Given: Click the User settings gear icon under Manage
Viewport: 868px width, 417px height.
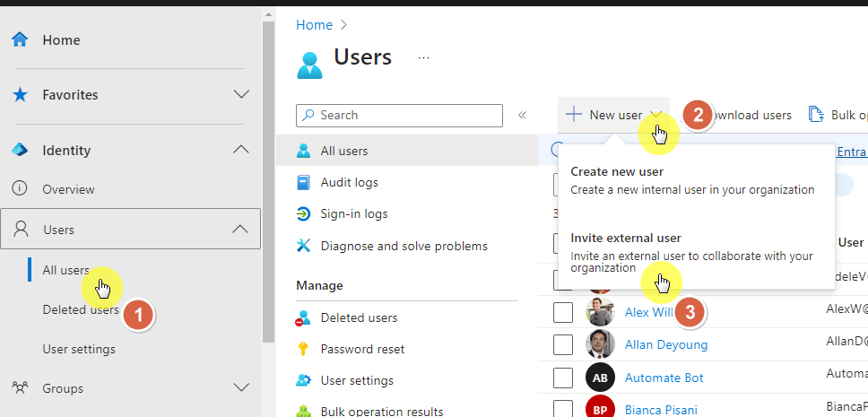Looking at the screenshot, I should (x=303, y=380).
